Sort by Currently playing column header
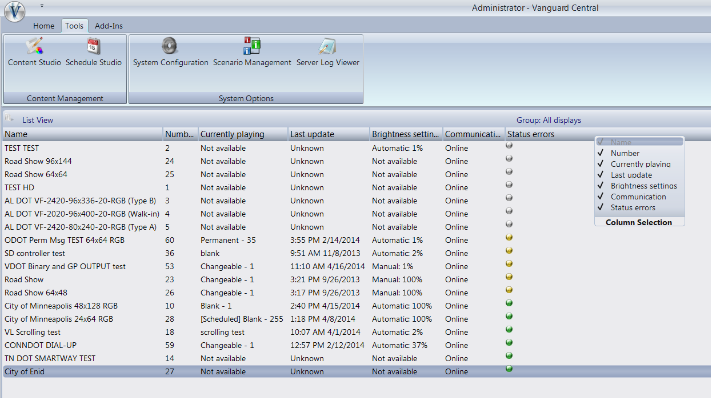 (x=243, y=134)
